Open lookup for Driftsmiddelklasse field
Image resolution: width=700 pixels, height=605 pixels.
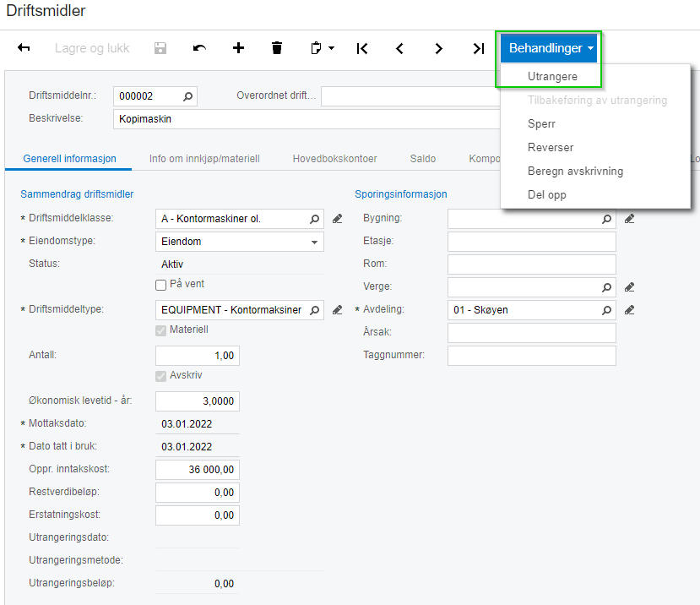point(315,219)
